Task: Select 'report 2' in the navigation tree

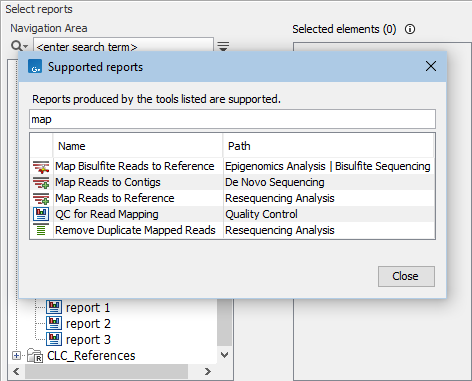Action: [88, 323]
